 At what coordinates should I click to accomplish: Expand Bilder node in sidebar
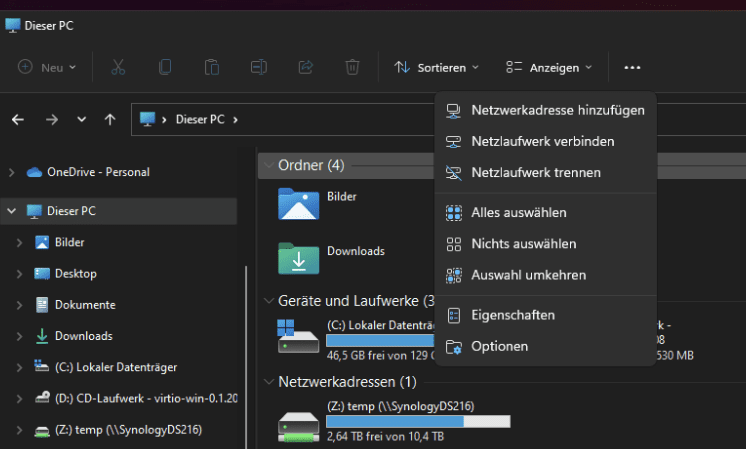tap(20, 243)
